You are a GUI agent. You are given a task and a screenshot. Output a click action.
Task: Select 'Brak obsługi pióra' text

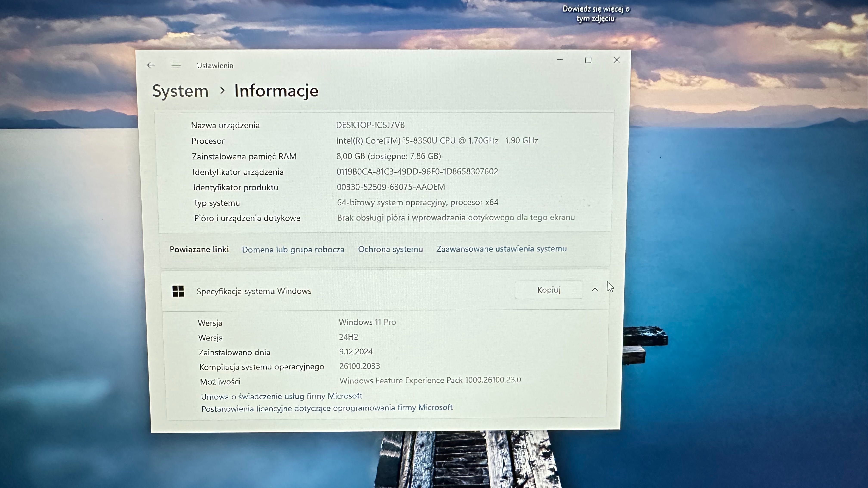point(456,218)
